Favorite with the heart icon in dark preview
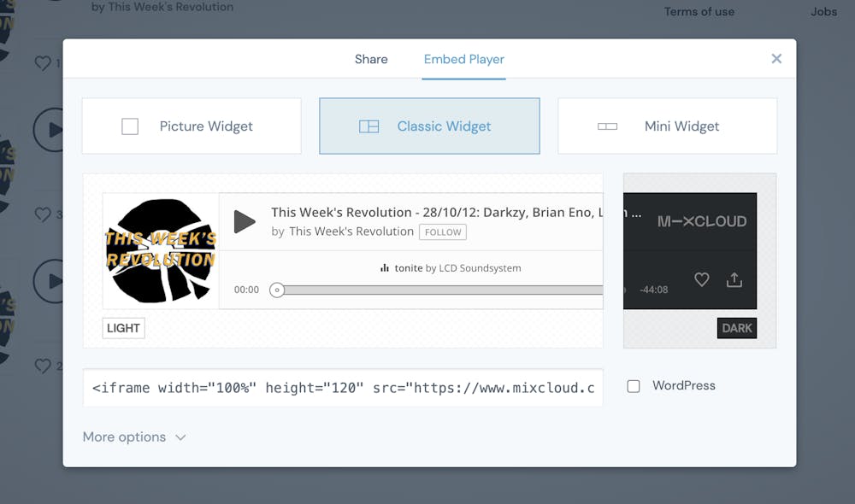The image size is (855, 504). click(x=702, y=279)
